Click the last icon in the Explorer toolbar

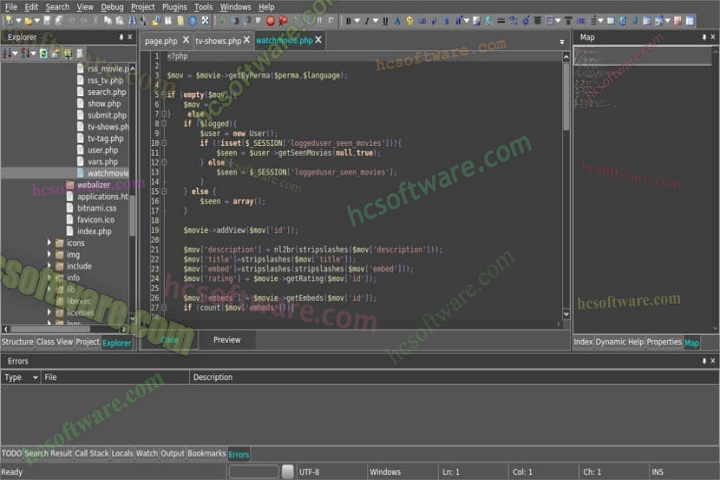(x=80, y=54)
